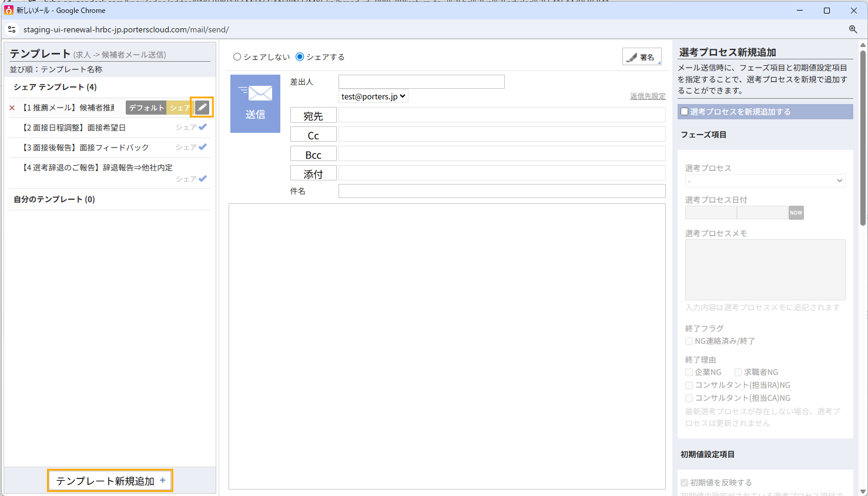Select the シェアする radio button
The width and height of the screenshot is (868, 496).
click(300, 57)
